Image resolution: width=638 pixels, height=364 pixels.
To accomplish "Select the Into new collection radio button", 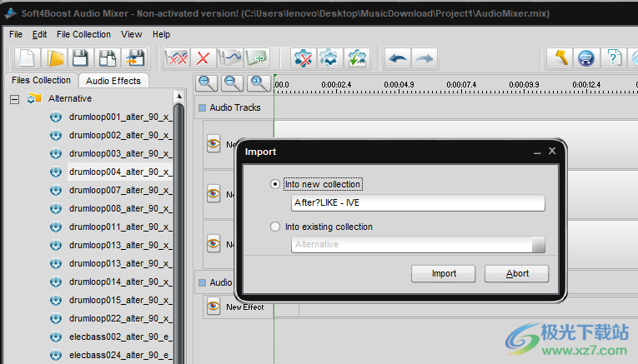I will click(x=276, y=184).
